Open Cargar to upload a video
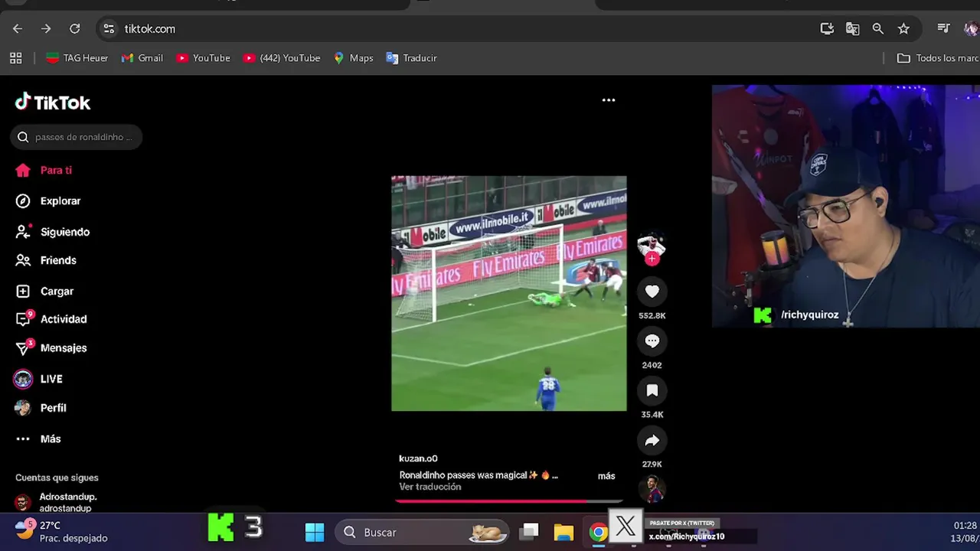The image size is (980, 551). coord(45,291)
